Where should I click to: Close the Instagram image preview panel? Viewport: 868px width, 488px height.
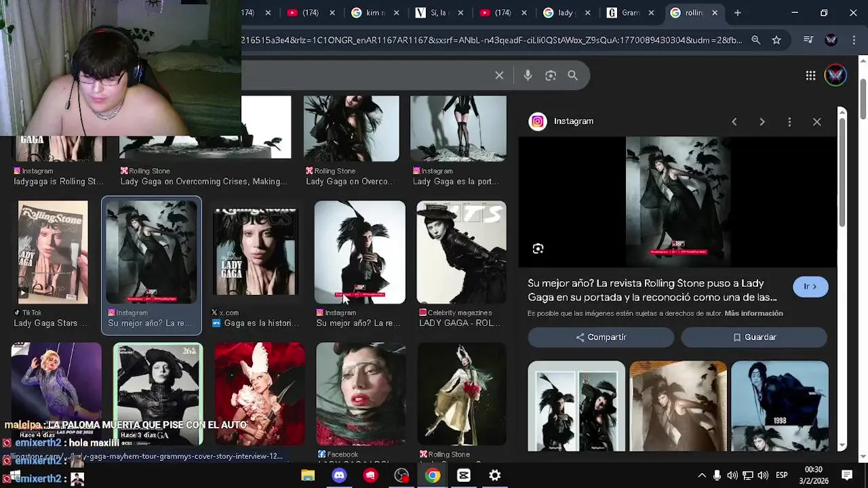(x=816, y=121)
